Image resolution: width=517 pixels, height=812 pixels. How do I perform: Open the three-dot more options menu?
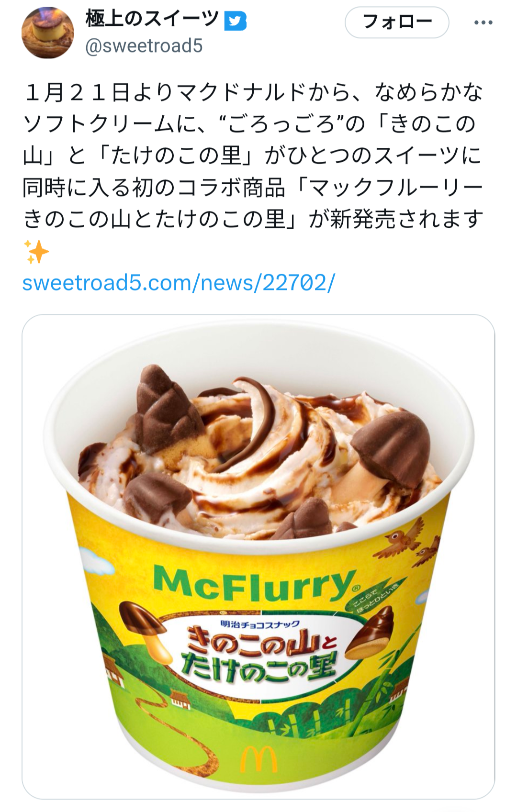[x=483, y=22]
